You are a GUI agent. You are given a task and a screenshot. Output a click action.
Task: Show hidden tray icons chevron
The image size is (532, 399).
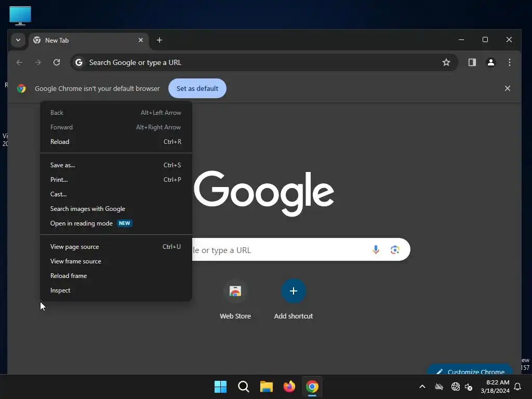(422, 387)
